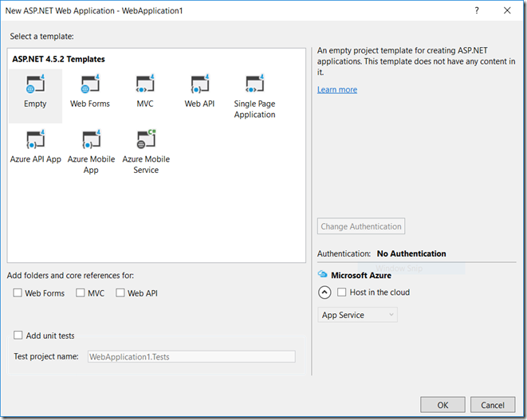The image size is (527, 420).
Task: Choose the MVC template icon
Action: click(x=145, y=84)
